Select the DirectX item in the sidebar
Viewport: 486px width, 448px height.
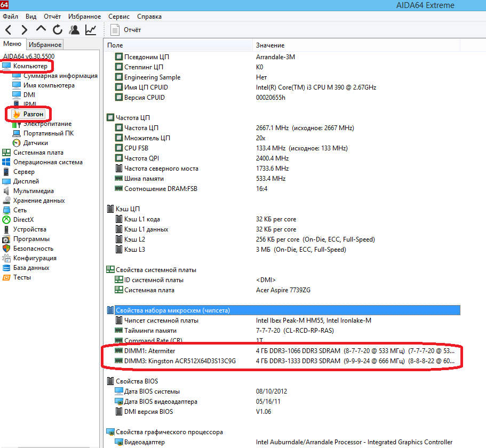point(23,220)
